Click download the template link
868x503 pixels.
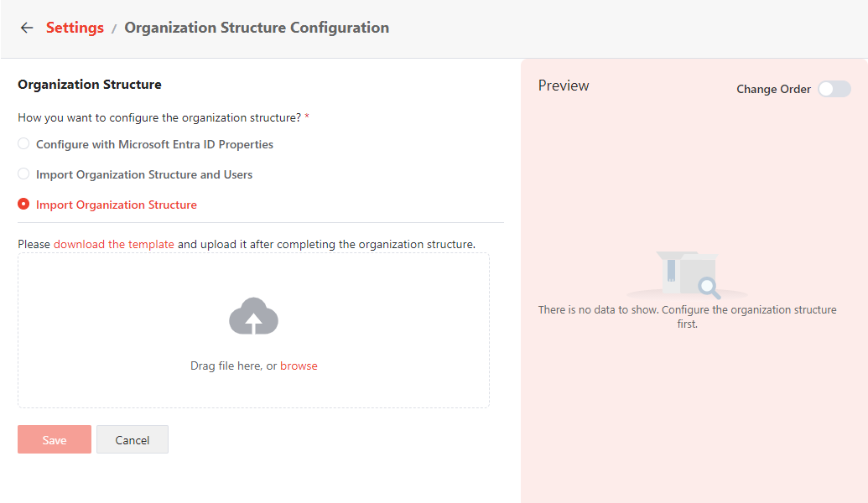(113, 244)
